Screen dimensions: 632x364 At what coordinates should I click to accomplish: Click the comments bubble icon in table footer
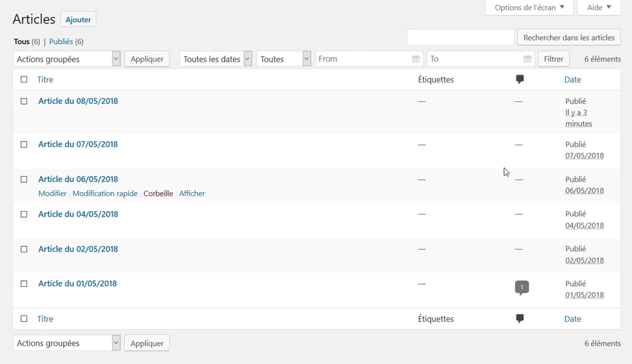click(x=520, y=319)
